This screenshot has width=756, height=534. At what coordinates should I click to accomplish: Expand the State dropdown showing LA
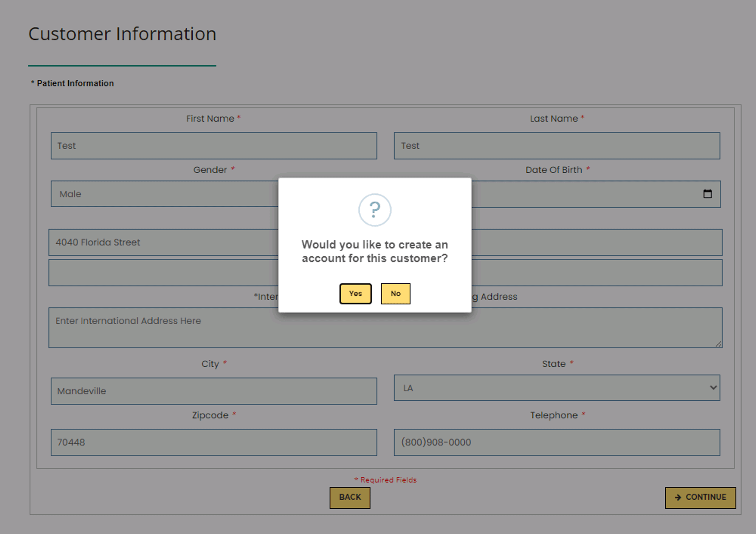pyautogui.click(x=556, y=388)
